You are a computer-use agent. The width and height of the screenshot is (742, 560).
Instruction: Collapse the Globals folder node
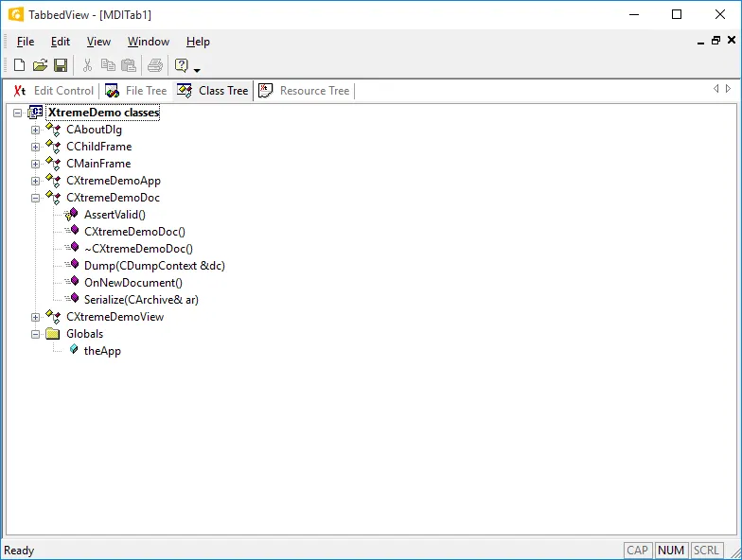click(36, 335)
